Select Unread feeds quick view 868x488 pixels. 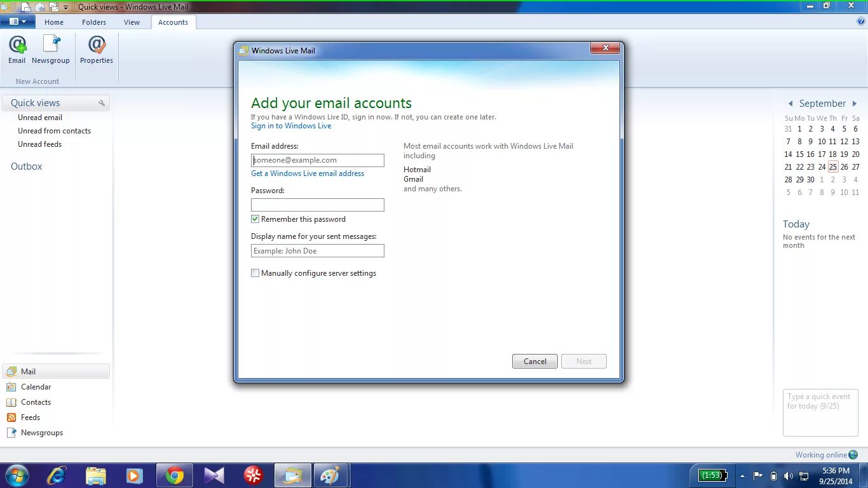click(x=40, y=144)
